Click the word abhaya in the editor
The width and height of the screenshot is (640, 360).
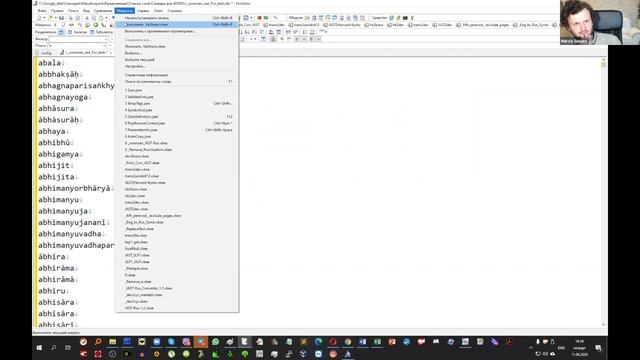pos(52,131)
